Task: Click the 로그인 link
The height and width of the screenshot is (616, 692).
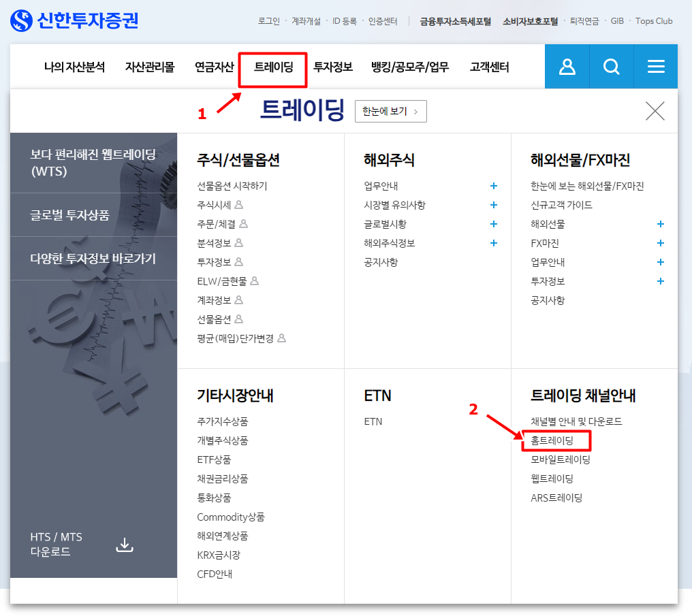Action: 269,21
